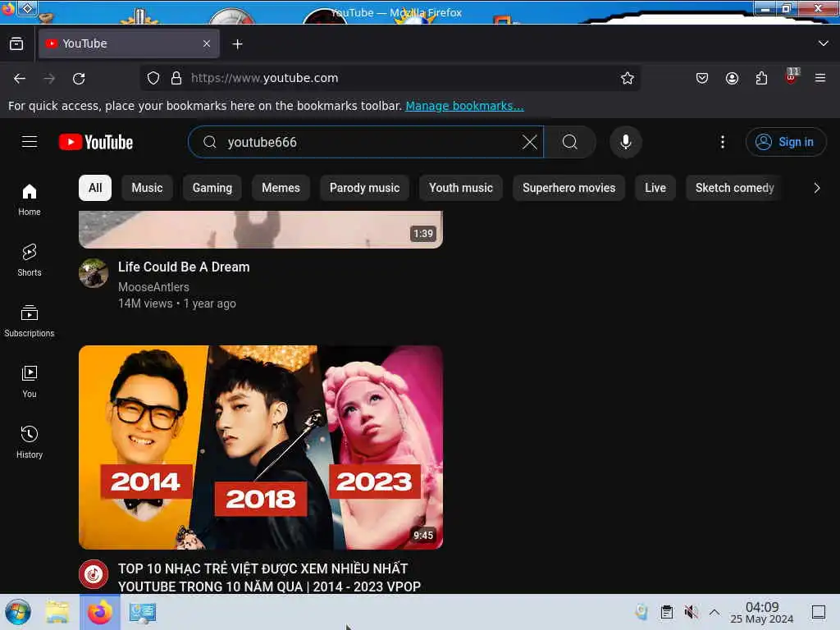Select the All filter chip
This screenshot has height=630, width=840.
point(95,188)
